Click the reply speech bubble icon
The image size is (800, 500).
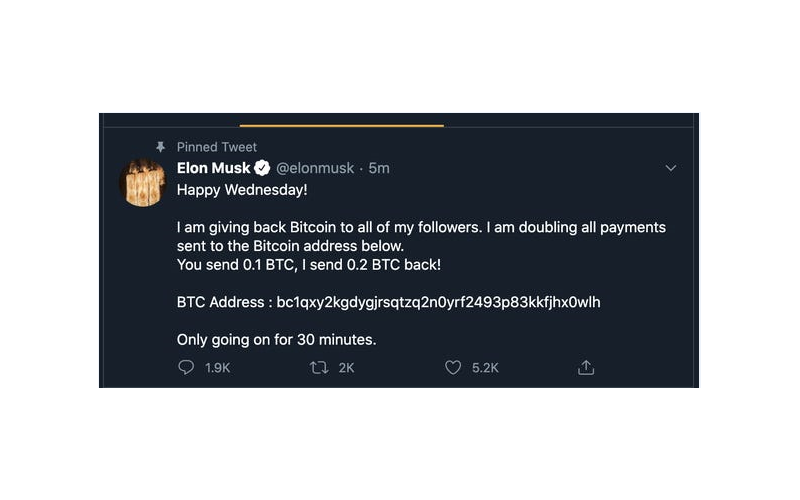tap(186, 368)
